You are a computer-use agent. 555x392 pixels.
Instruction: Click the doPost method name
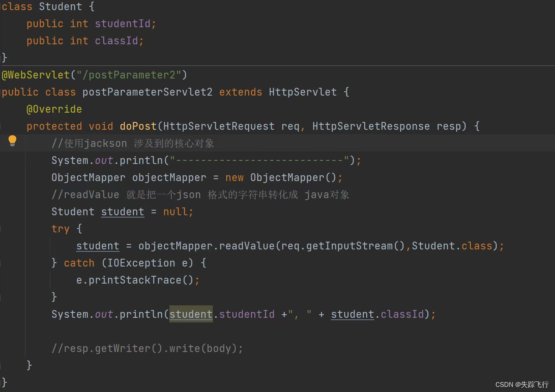tap(138, 126)
